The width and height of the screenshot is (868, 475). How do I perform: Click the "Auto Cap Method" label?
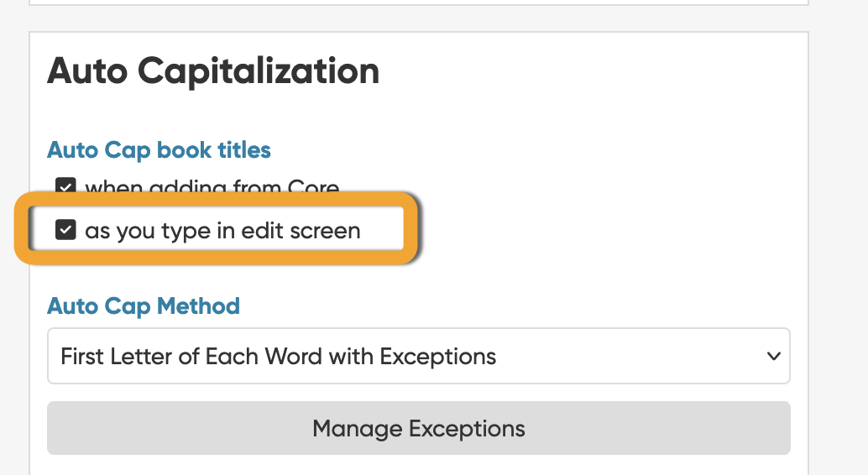click(x=144, y=305)
